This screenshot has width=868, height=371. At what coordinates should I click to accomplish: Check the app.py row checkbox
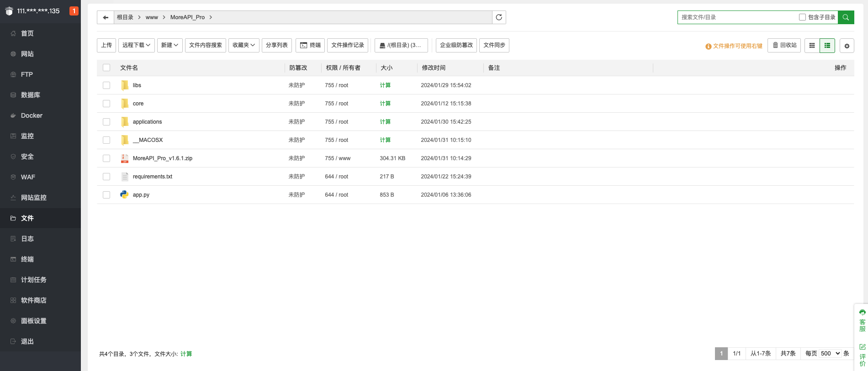click(106, 195)
